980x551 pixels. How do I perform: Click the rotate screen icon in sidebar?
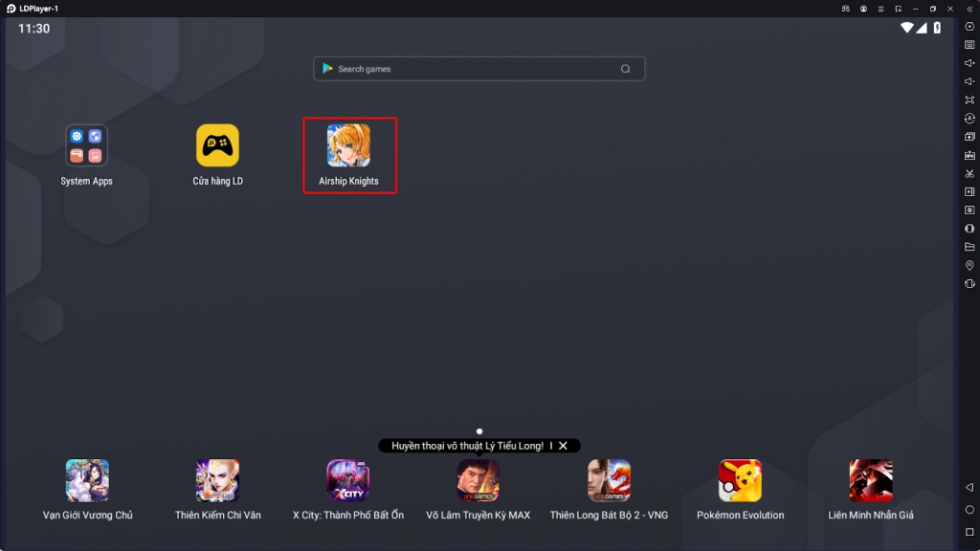click(969, 283)
